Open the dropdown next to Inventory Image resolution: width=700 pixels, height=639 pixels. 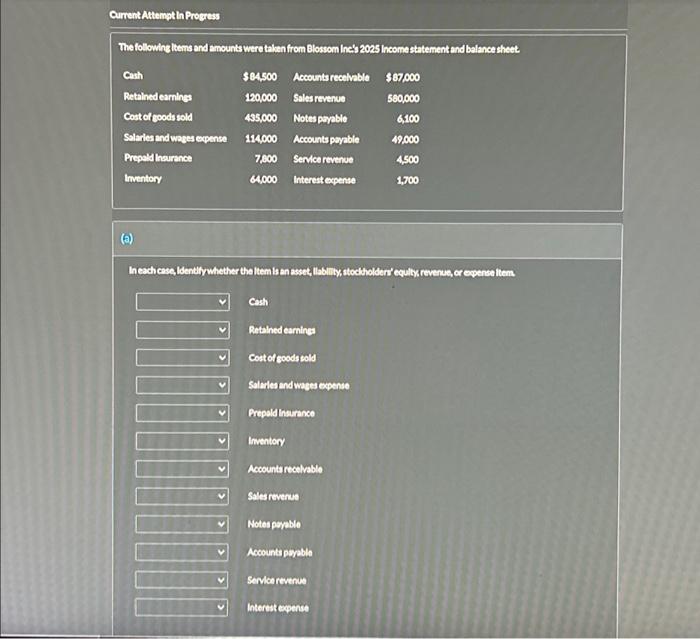pos(183,441)
